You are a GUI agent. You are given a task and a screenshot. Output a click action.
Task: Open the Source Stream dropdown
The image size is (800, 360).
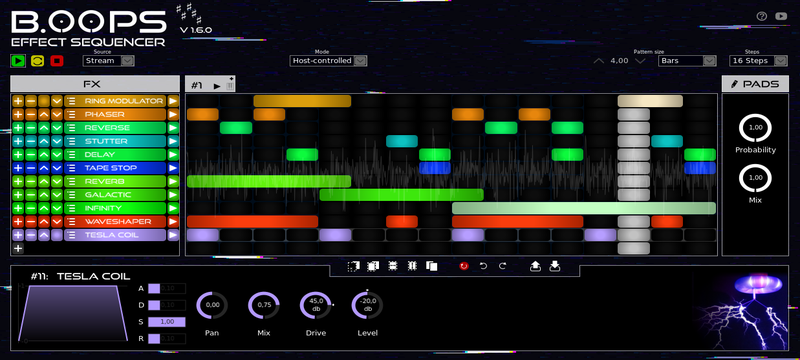109,61
